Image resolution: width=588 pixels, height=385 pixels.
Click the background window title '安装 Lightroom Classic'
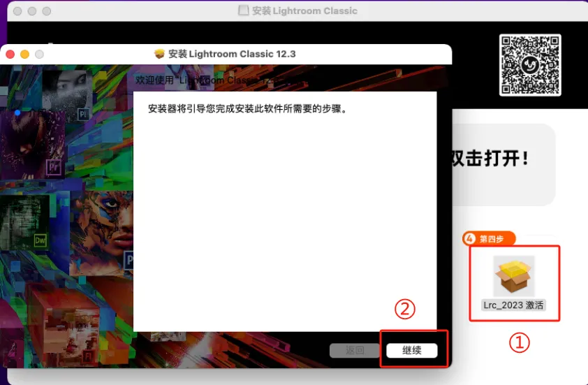tap(305, 11)
